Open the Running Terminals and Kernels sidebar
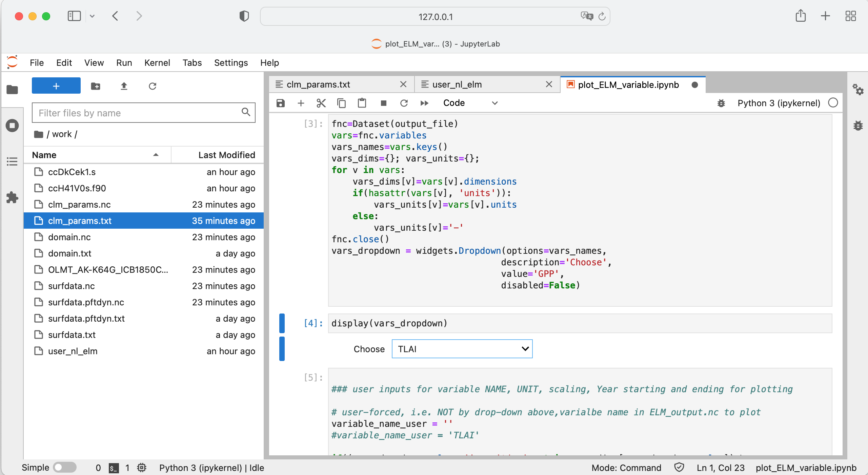 12,126
